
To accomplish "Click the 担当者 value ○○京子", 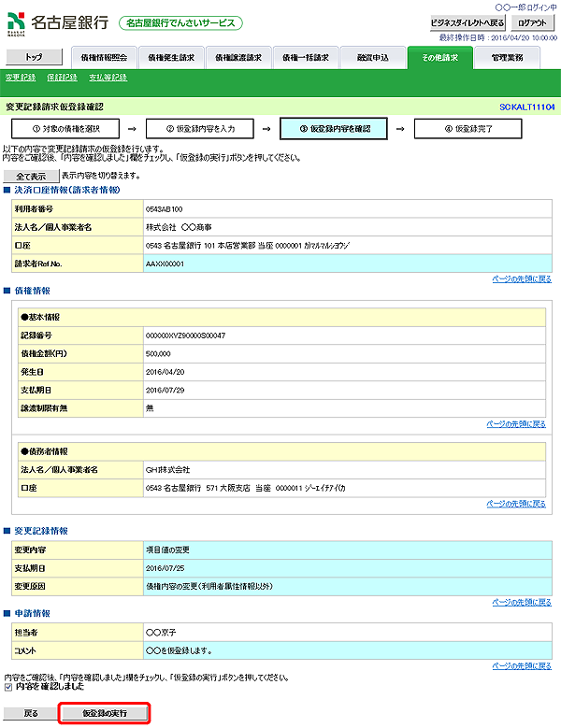I will (161, 633).
